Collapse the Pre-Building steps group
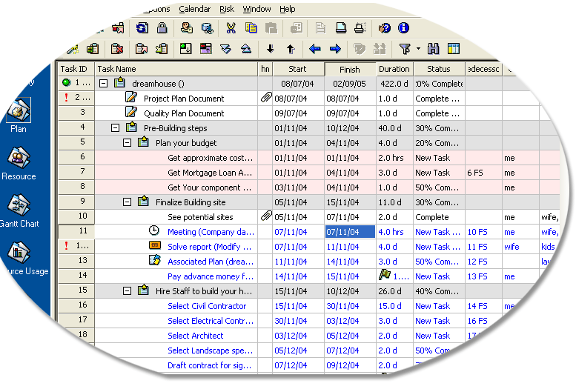 click(x=116, y=128)
